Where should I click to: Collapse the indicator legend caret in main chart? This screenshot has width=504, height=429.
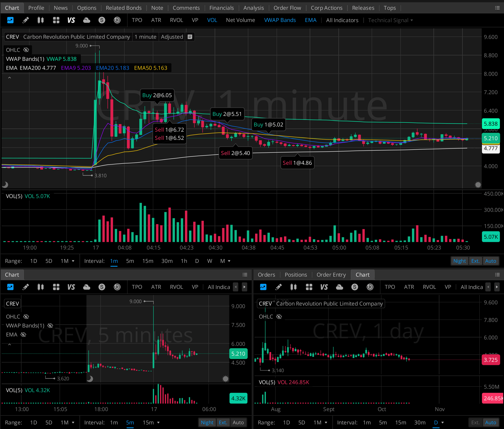point(10,78)
